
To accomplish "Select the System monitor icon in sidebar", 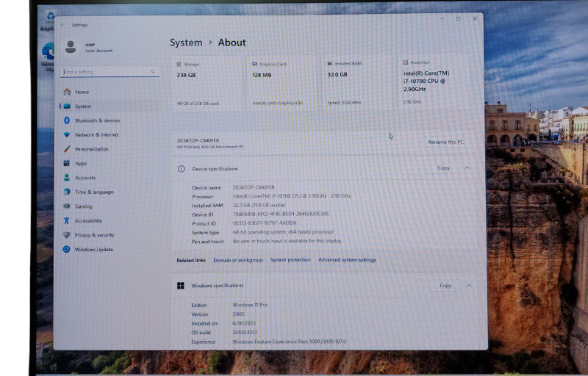I will pyautogui.click(x=67, y=106).
